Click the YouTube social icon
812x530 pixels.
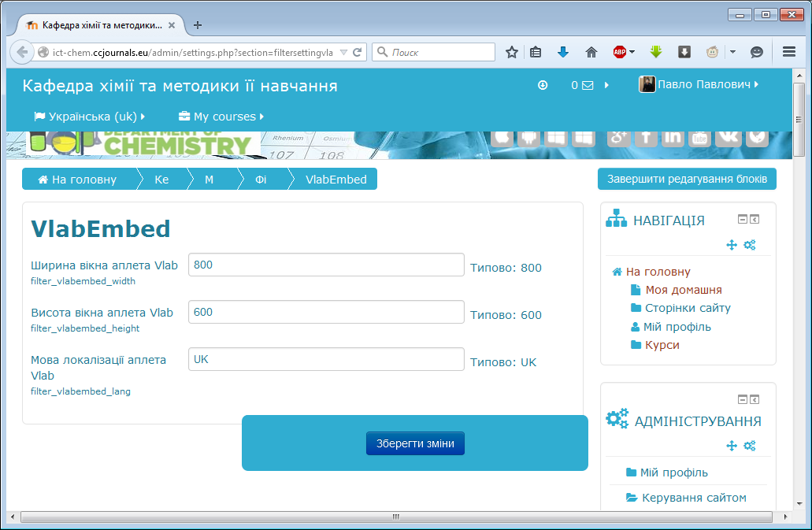coord(699,137)
